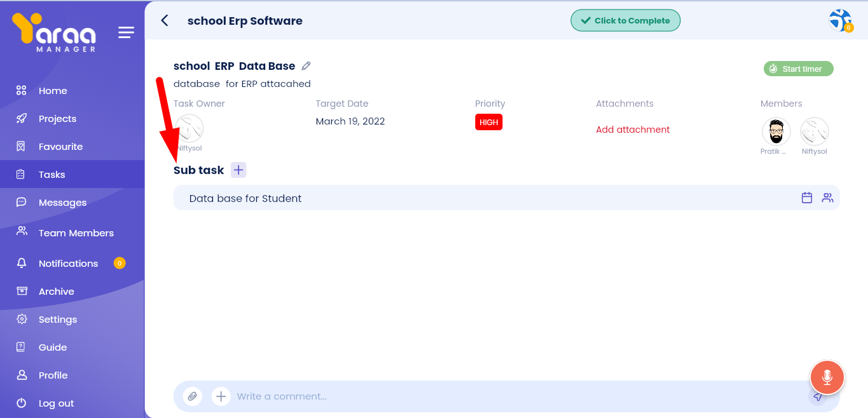This screenshot has width=868, height=418.
Task: Click the hamburger menu icon in sidebar
Action: [126, 32]
